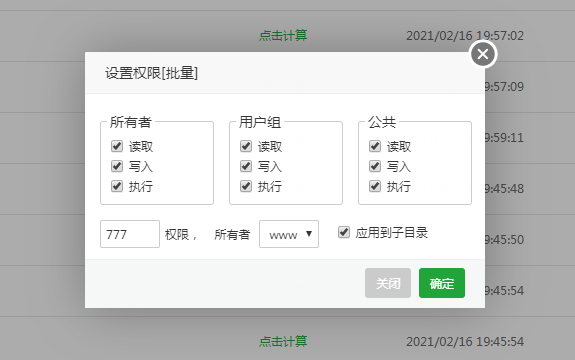Image resolution: width=575 pixels, height=360 pixels.
Task: Click bottom 点击计算 link in background list
Action: click(283, 341)
